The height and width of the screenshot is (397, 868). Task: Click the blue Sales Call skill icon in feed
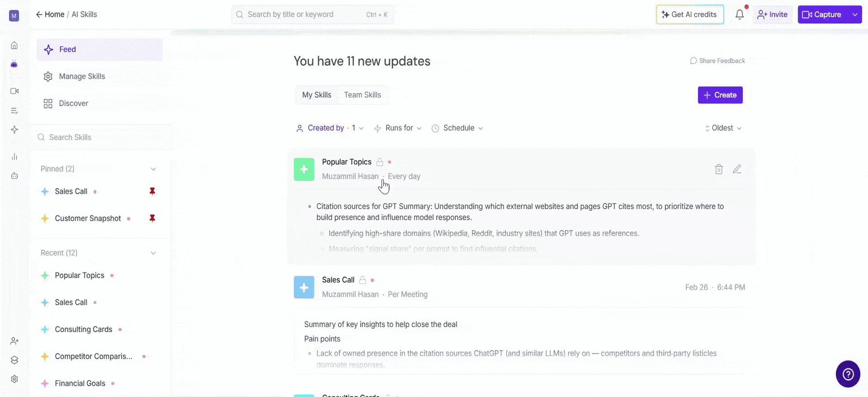click(304, 288)
